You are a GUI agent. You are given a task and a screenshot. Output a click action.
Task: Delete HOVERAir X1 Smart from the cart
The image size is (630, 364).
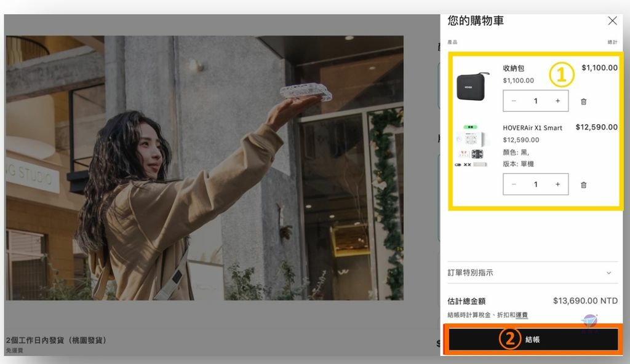point(583,185)
